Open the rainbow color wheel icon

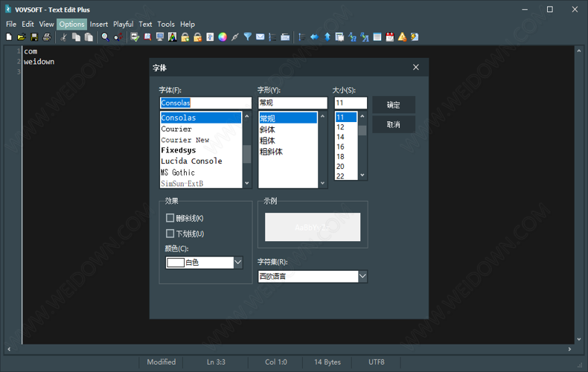pos(223,36)
